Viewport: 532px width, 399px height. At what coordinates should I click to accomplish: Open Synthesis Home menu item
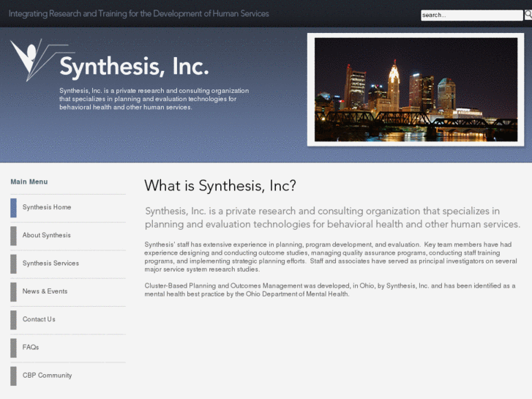click(x=68, y=207)
